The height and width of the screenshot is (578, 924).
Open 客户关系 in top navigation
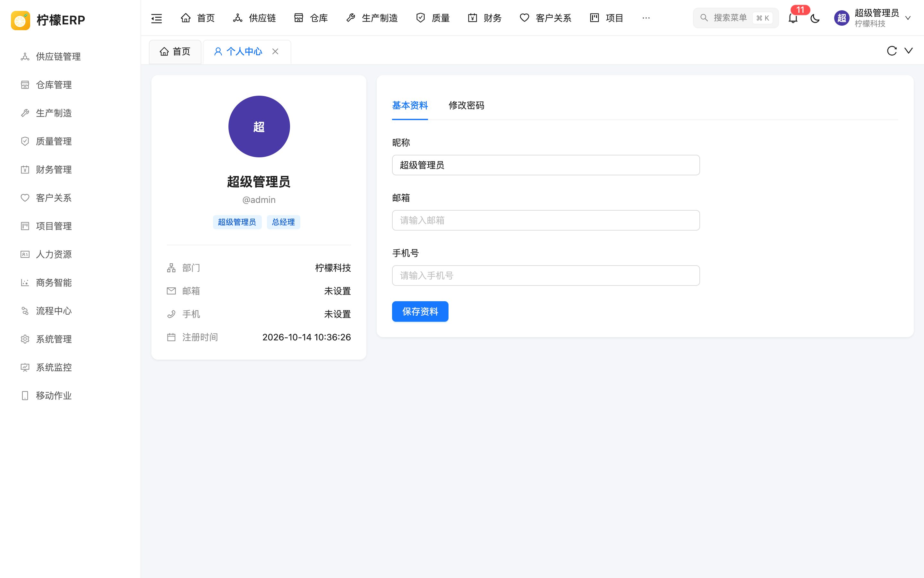click(x=545, y=18)
